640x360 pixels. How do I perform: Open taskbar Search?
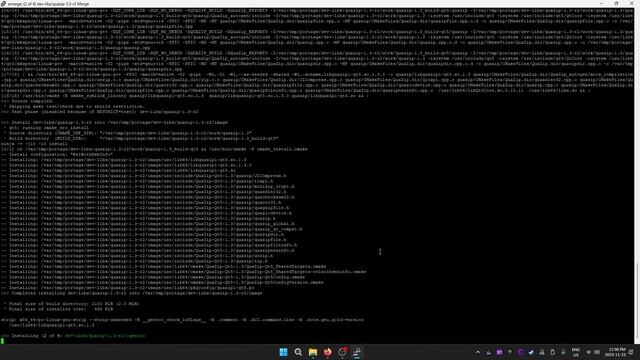point(298,352)
